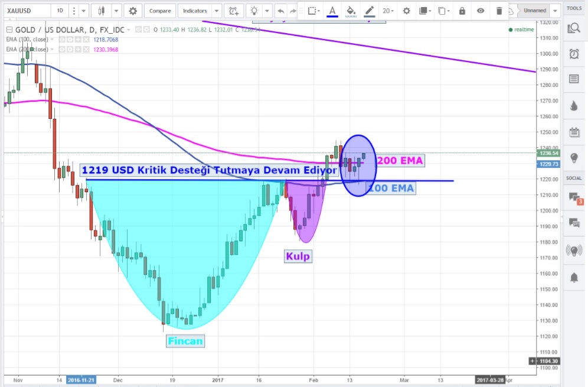The width and height of the screenshot is (588, 387).
Task: Open the notifications bell in sidebar
Action: (573, 277)
